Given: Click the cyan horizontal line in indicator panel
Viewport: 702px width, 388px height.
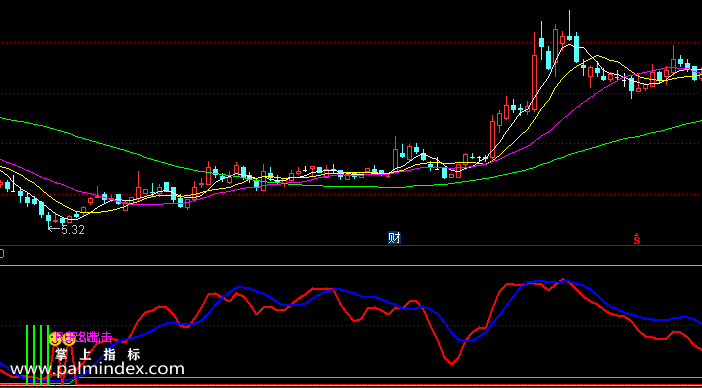Looking at the screenshot, I should (x=351, y=265).
